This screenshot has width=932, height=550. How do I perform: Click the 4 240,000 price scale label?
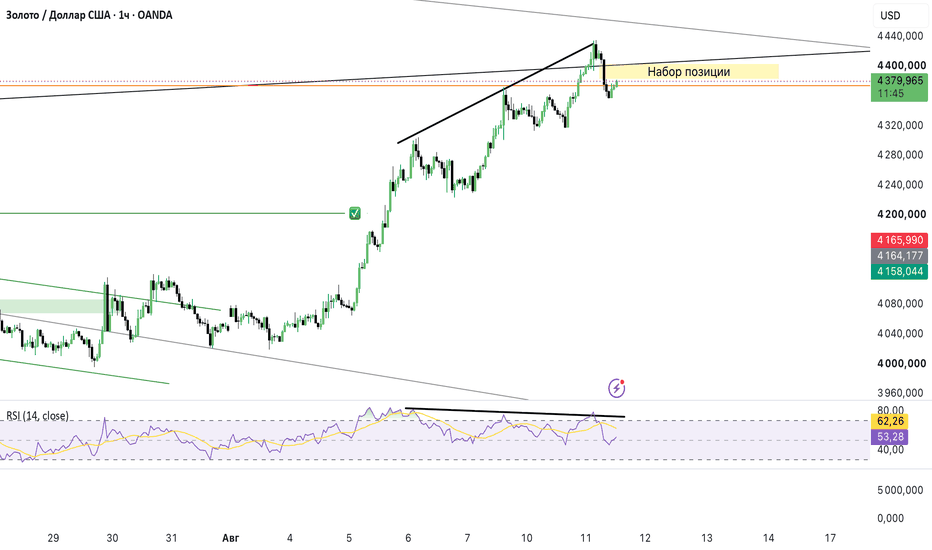(x=900, y=184)
